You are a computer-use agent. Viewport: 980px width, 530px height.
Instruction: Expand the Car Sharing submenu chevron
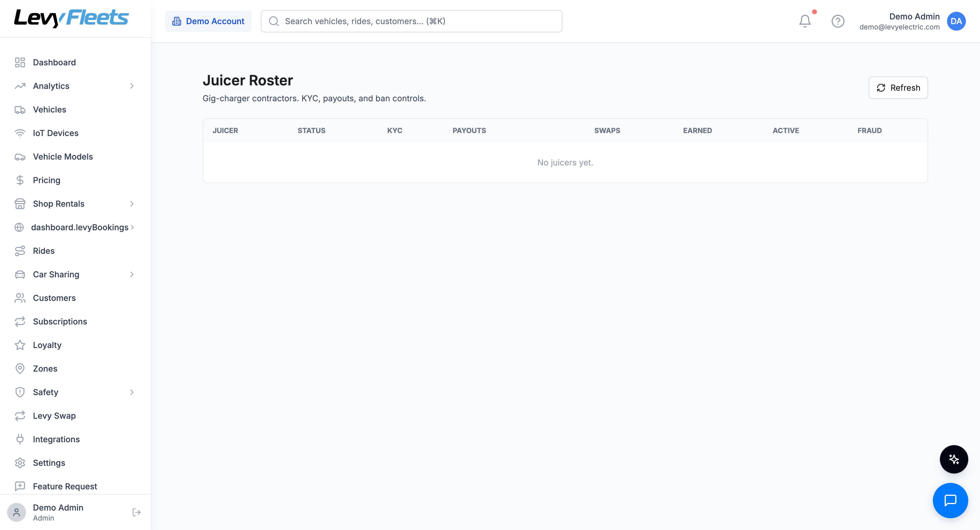pos(132,275)
